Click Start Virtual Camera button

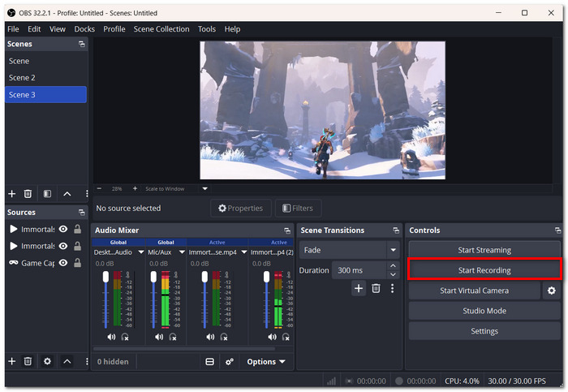click(474, 291)
